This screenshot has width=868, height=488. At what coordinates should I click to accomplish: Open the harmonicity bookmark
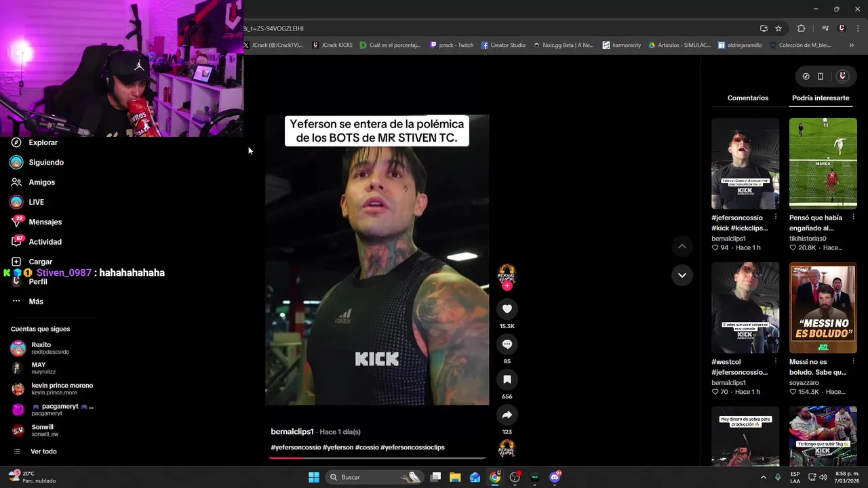[622, 45]
